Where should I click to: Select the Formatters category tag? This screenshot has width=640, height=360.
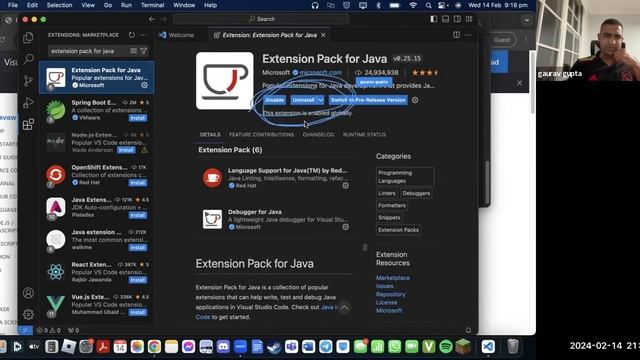coord(392,206)
